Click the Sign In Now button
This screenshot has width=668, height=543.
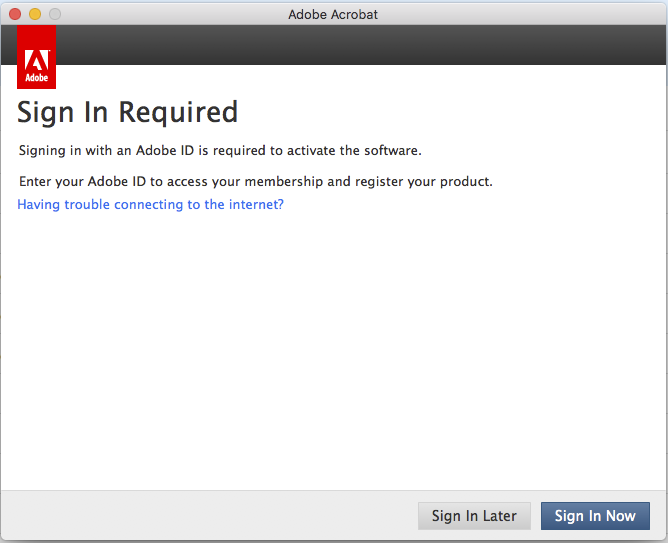[595, 516]
